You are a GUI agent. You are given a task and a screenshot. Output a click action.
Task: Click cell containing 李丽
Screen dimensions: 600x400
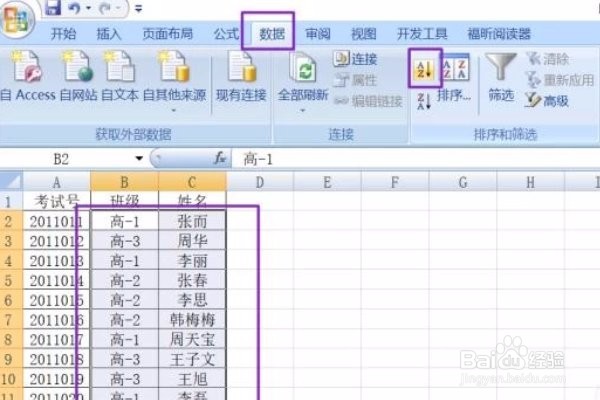192,261
